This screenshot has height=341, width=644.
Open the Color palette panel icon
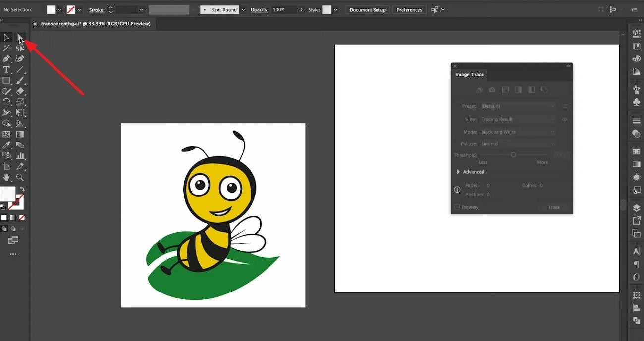point(637,59)
